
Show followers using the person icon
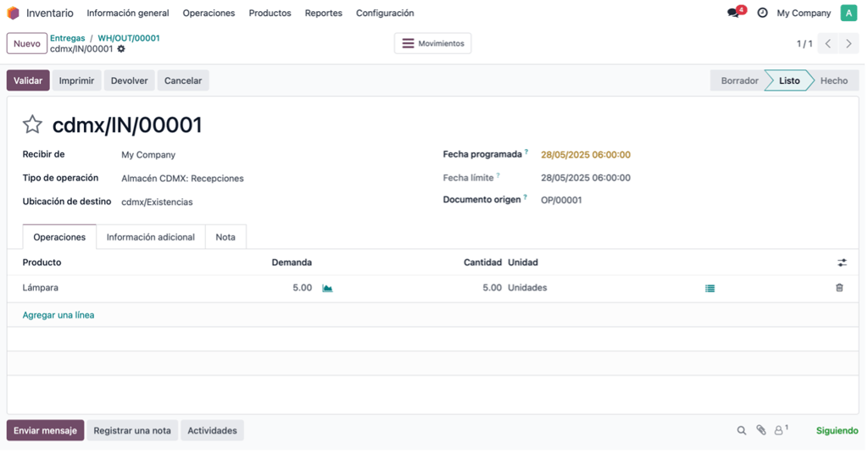(781, 430)
